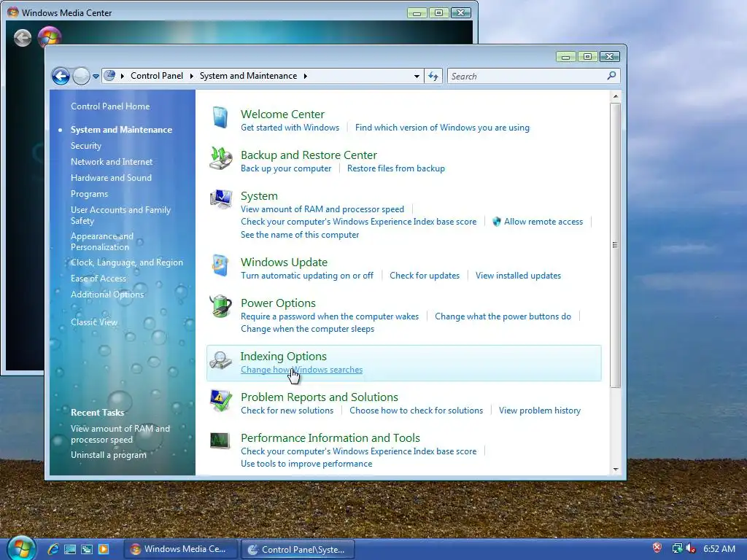This screenshot has width=747, height=560.
Task: Select Clock, Language, and Region
Action: [x=127, y=262]
